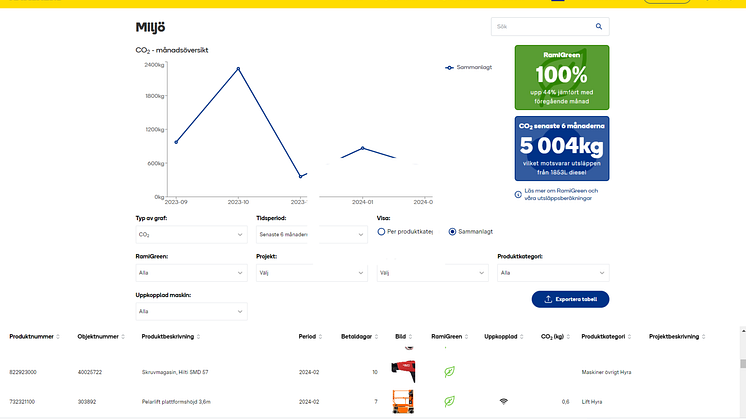Click Pelarlift plattformshöjd 3,6m description
Image resolution: width=746 pixels, height=419 pixels.
176,402
